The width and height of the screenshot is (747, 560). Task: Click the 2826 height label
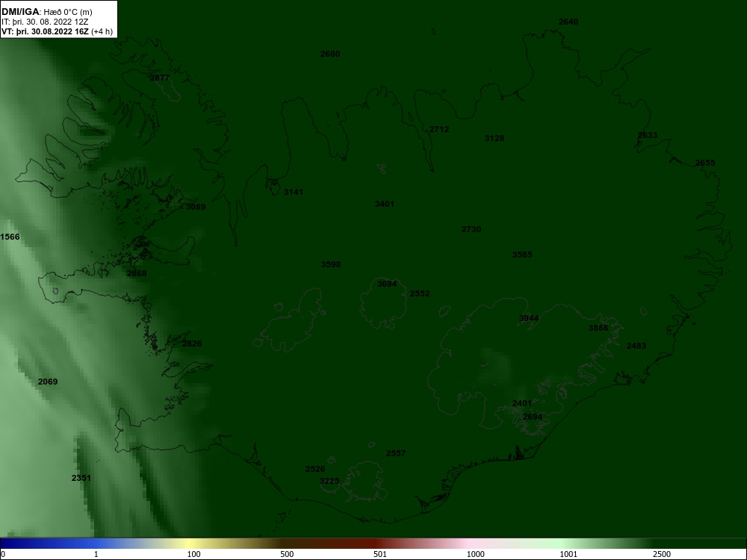pyautogui.click(x=192, y=343)
